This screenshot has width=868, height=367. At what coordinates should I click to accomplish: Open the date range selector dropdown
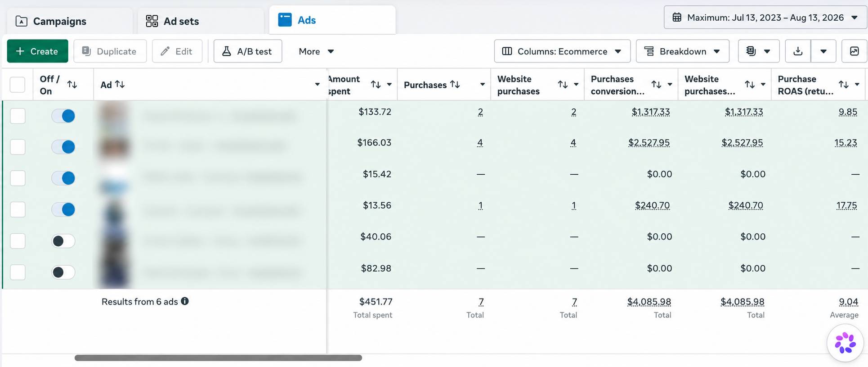(x=765, y=18)
